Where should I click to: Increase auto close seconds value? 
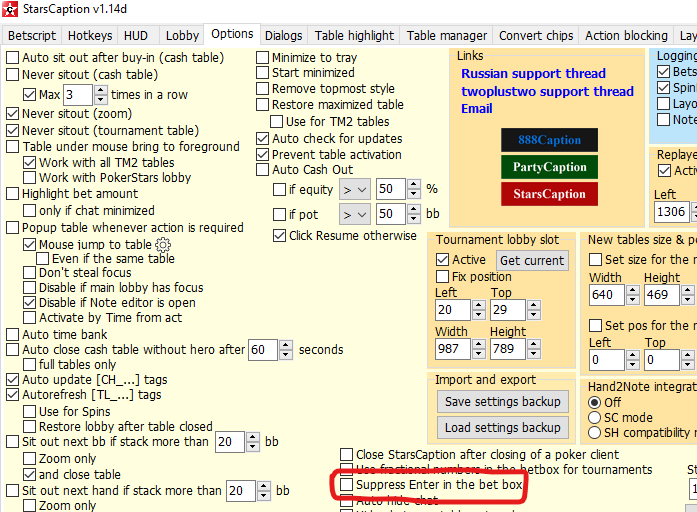click(x=287, y=345)
